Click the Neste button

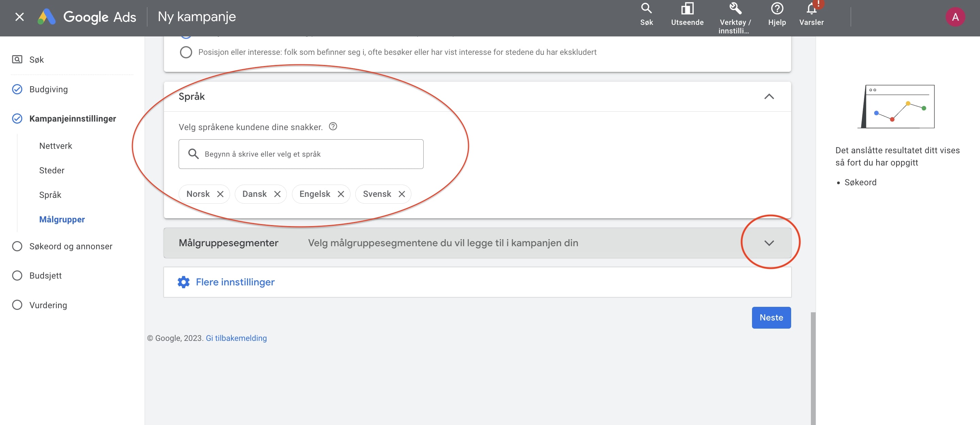tap(771, 317)
